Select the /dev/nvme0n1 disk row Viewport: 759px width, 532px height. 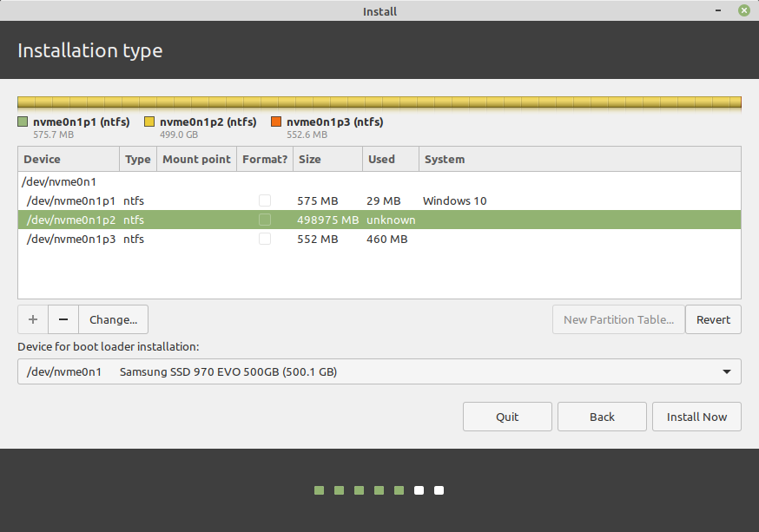pyautogui.click(x=379, y=182)
